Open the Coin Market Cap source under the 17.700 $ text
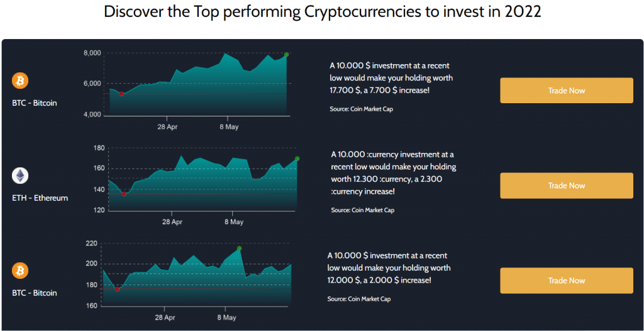 click(362, 109)
